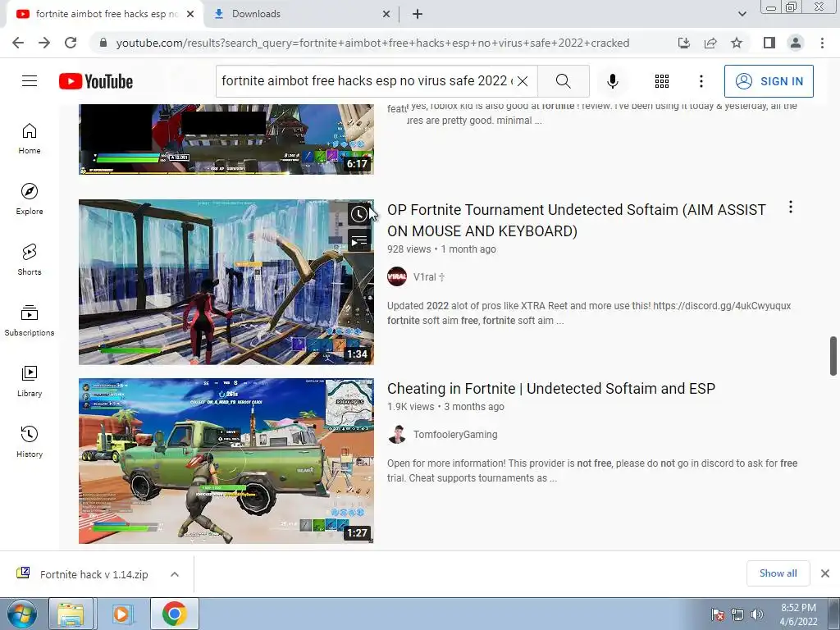Click the volume speaker tray icon

pos(757,614)
